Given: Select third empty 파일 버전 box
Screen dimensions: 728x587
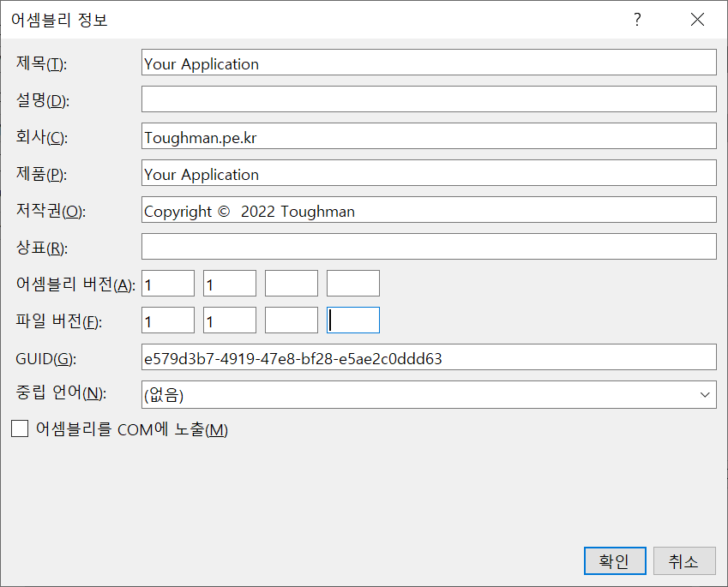Looking at the screenshot, I should [292, 321].
